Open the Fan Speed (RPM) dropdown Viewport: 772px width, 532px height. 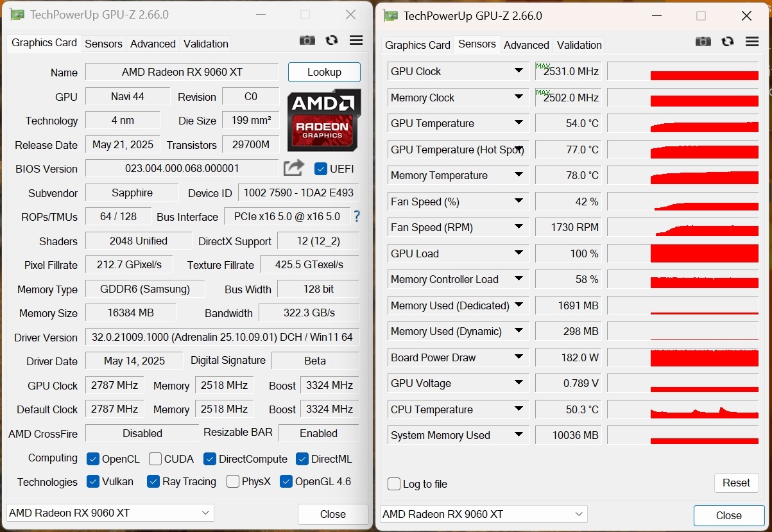pyautogui.click(x=519, y=227)
